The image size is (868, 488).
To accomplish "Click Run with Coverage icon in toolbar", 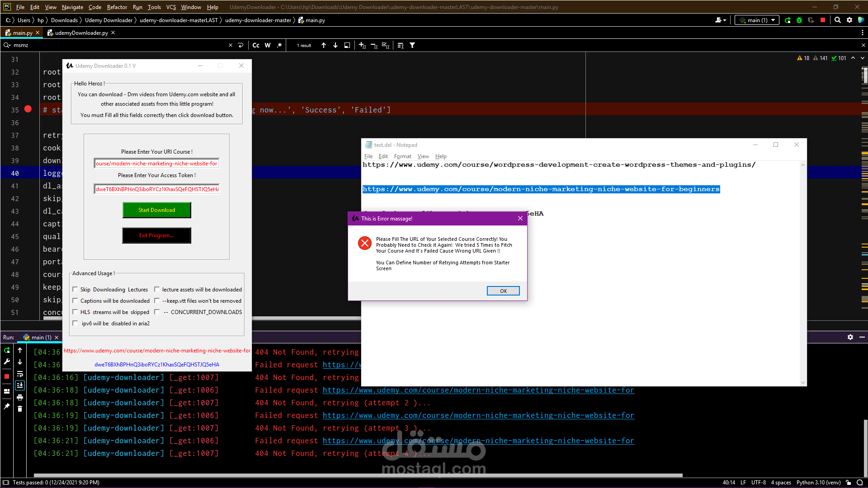I will pyautogui.click(x=811, y=20).
